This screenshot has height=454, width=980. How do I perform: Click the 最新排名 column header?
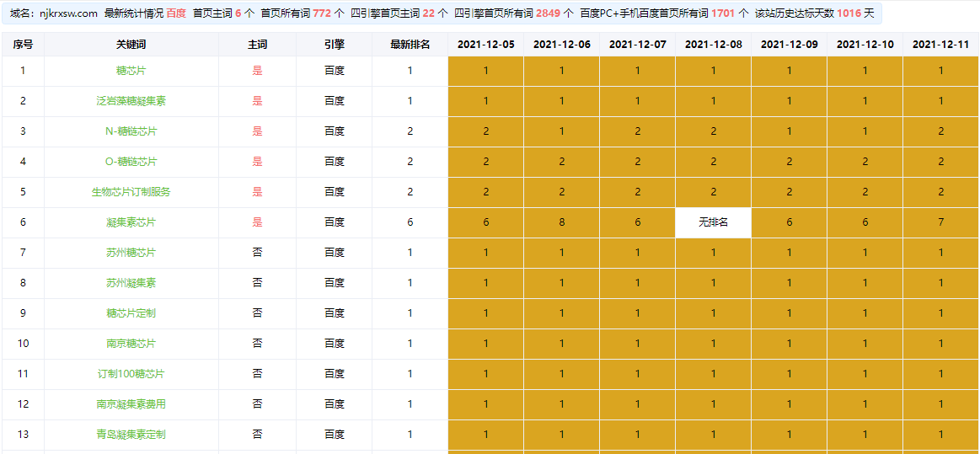pos(410,45)
